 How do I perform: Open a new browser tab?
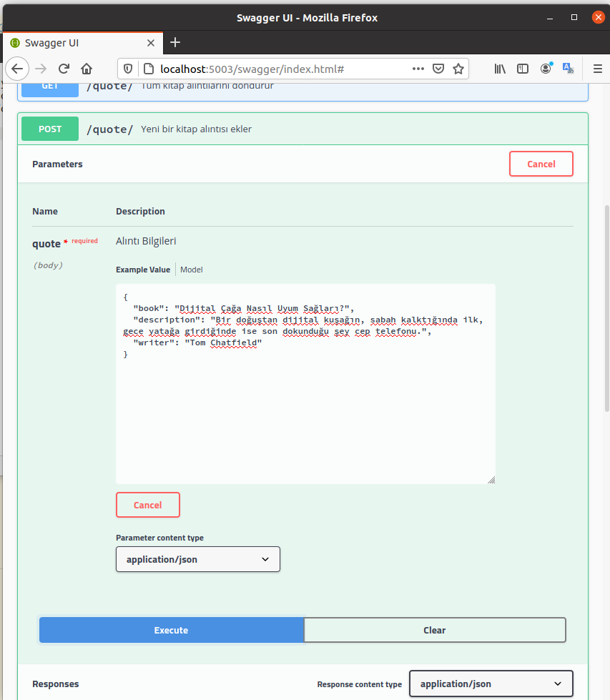click(x=175, y=42)
